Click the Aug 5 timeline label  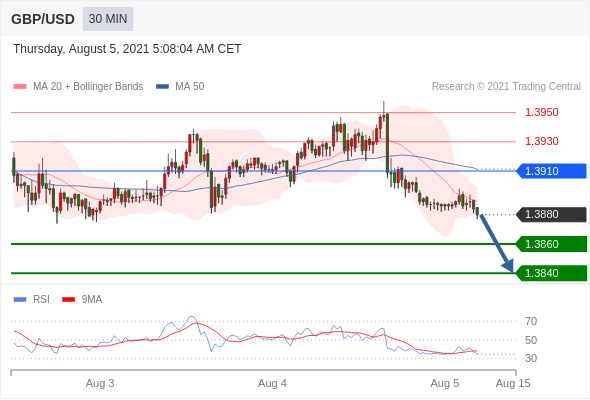click(x=445, y=383)
